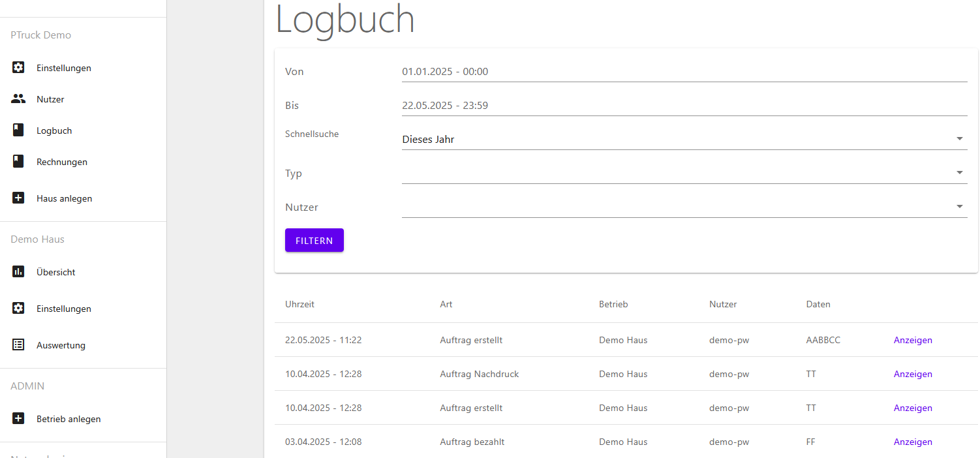Click the plus icon next to Betrieb anlegen
980x458 pixels.
pos(18,418)
